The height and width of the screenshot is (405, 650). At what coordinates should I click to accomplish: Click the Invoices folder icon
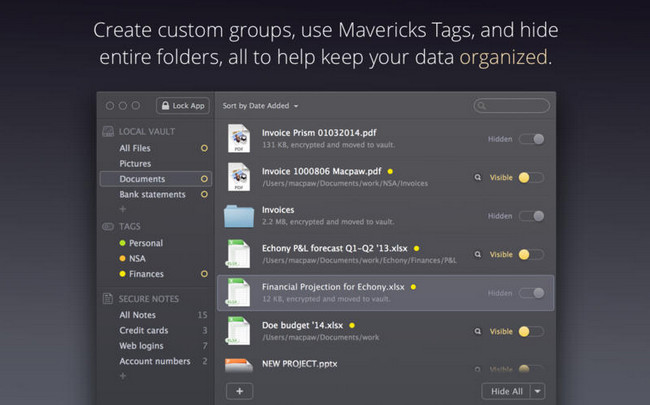coord(239,216)
